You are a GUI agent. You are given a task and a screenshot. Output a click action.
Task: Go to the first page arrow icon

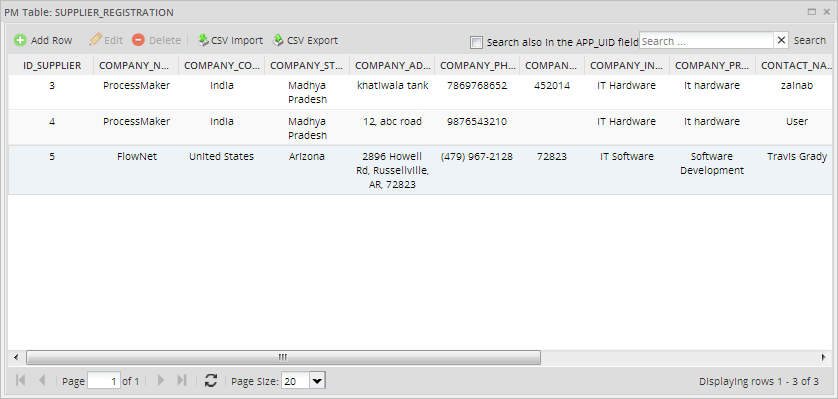[x=21, y=381]
